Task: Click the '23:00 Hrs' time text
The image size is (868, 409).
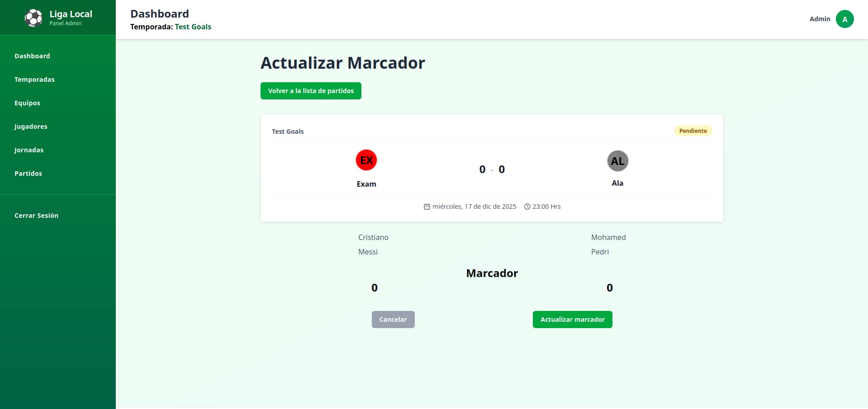Action: 546,207
